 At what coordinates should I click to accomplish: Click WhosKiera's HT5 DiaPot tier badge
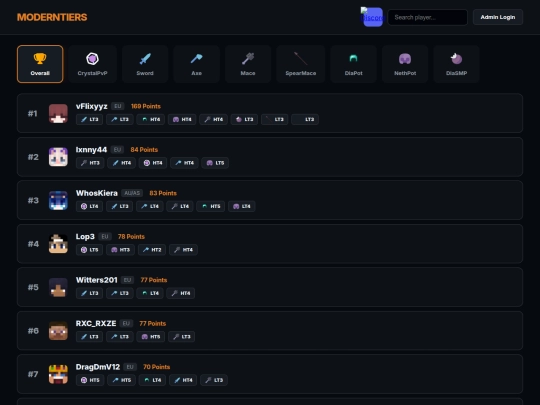point(211,206)
